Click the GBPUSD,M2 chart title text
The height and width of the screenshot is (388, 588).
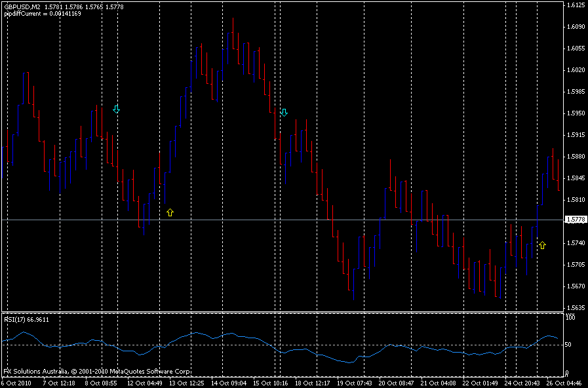coord(22,7)
